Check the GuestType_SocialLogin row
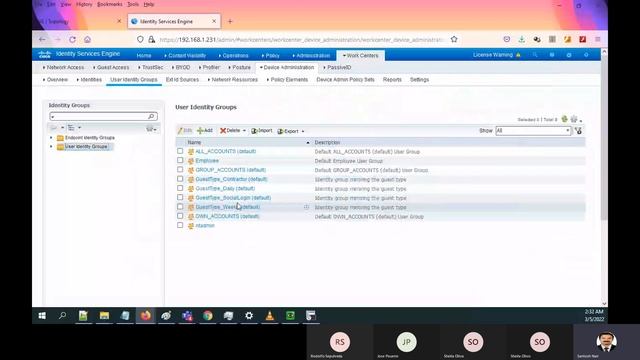Viewport: 640px width, 360px height. tap(180, 197)
